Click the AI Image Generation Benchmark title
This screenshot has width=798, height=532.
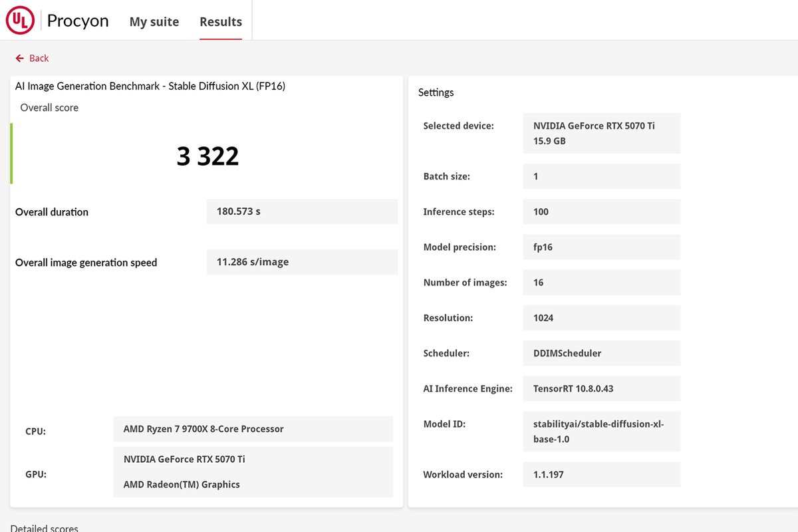pos(150,86)
